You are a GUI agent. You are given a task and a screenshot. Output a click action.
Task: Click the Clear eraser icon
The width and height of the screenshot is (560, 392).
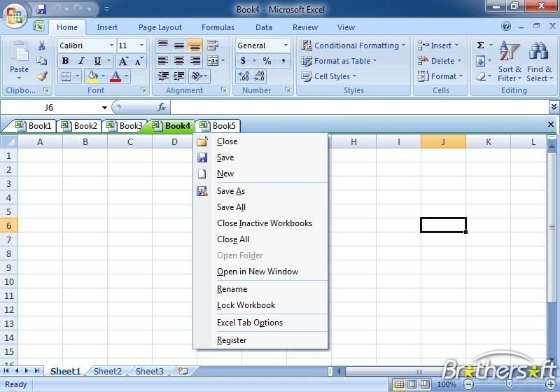tap(481, 76)
